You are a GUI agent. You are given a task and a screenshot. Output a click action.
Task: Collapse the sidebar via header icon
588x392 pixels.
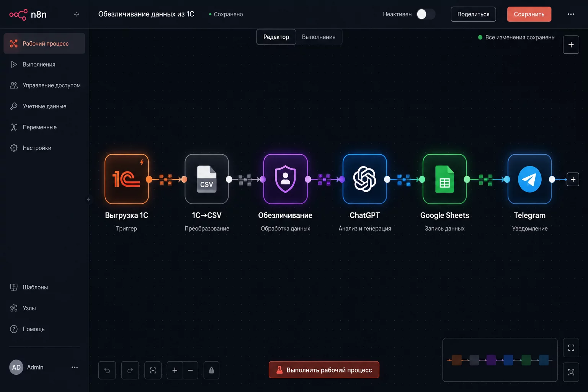click(x=77, y=14)
